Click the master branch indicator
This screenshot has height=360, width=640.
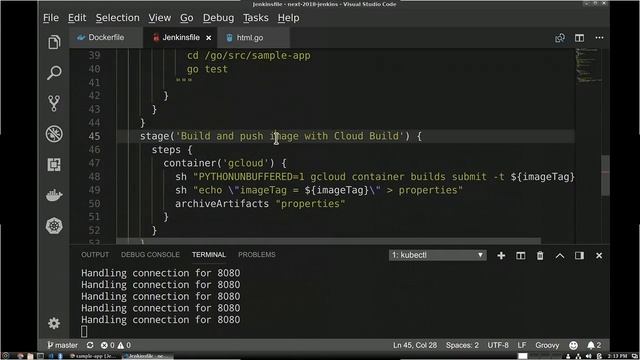point(62,345)
